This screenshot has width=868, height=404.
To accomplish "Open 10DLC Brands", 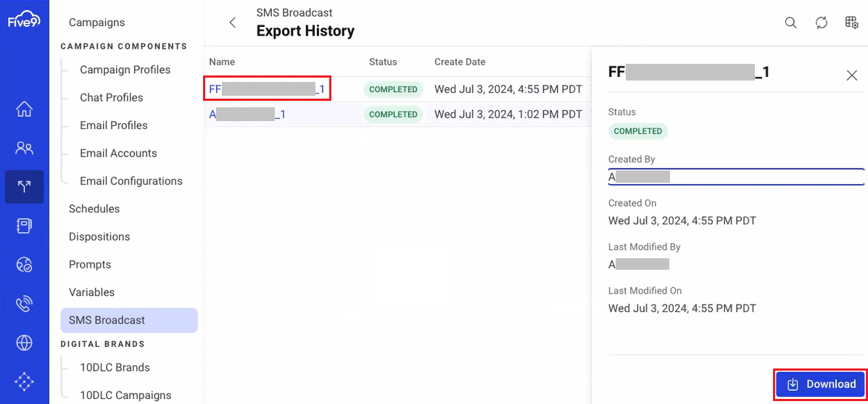I will click(x=115, y=368).
